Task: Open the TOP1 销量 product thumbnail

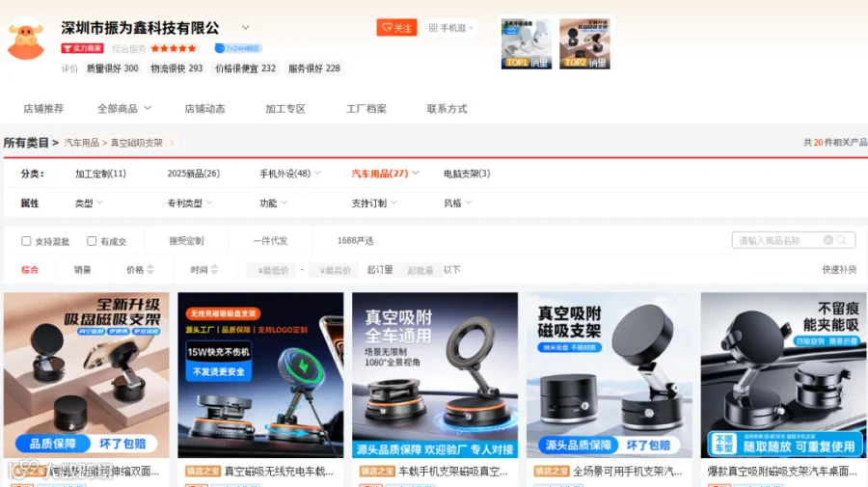Action: tap(527, 43)
